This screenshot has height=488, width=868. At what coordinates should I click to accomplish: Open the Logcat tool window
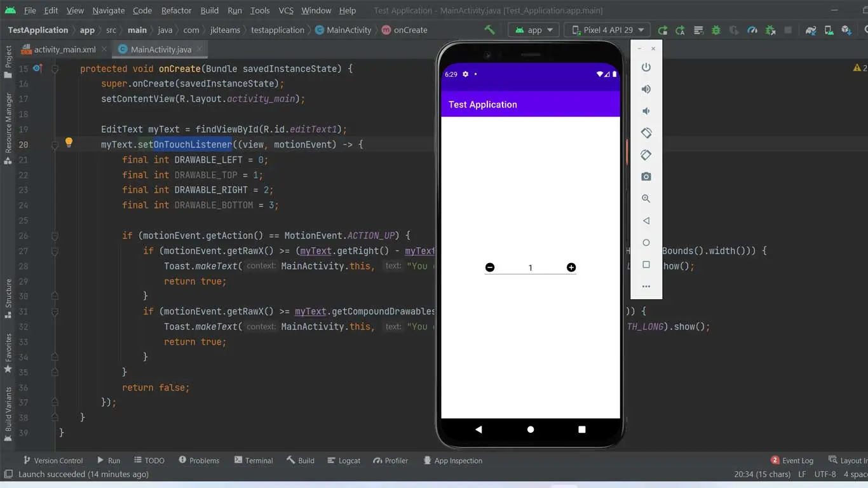343,461
